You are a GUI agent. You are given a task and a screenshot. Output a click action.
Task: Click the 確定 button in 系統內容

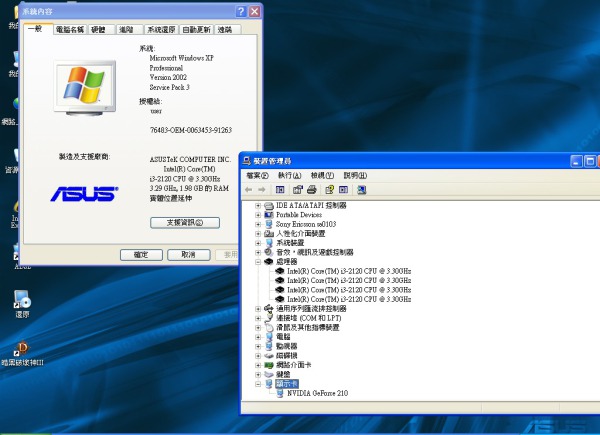click(x=141, y=255)
